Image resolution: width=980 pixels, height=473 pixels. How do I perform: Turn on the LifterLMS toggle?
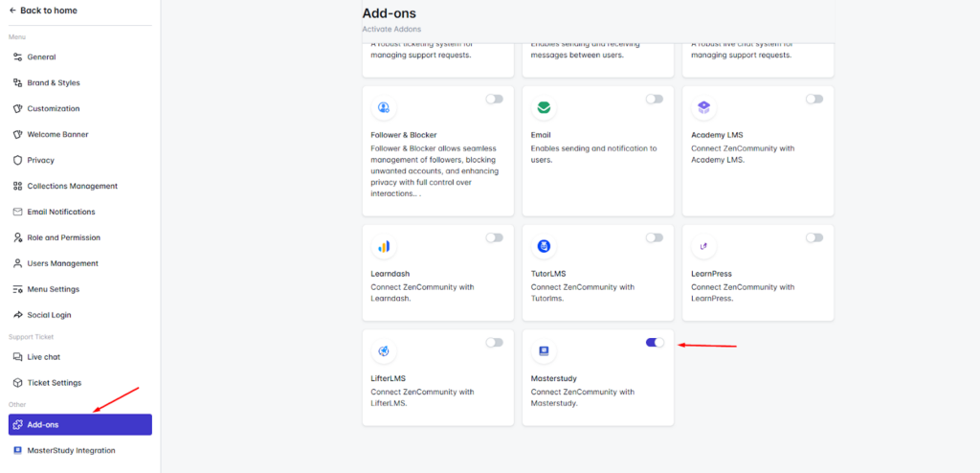point(495,342)
